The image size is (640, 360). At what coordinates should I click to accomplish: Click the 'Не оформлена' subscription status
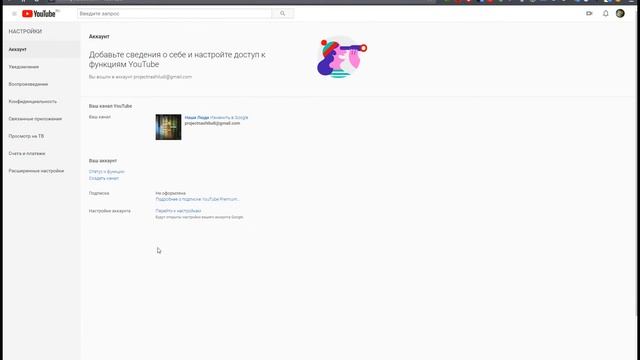171,193
